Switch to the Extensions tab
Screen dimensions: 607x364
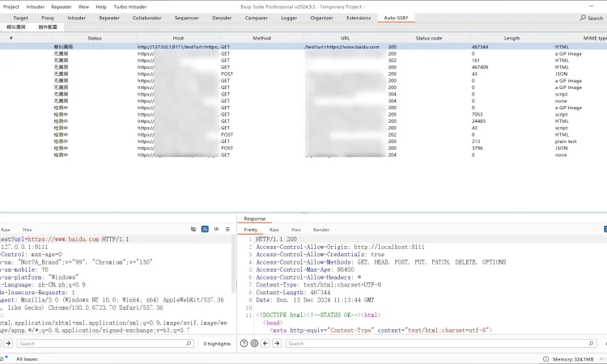tap(359, 18)
